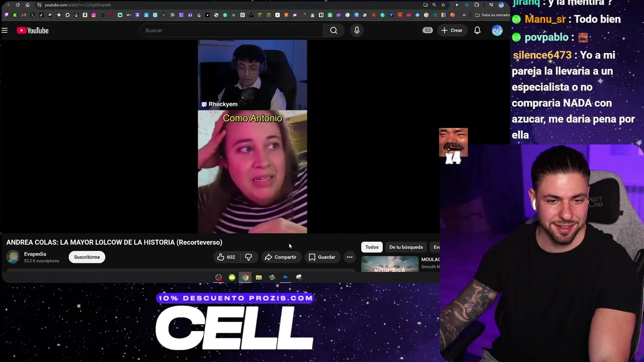Open Photoshop from the taskbar
This screenshot has height=362, width=644.
[285, 277]
